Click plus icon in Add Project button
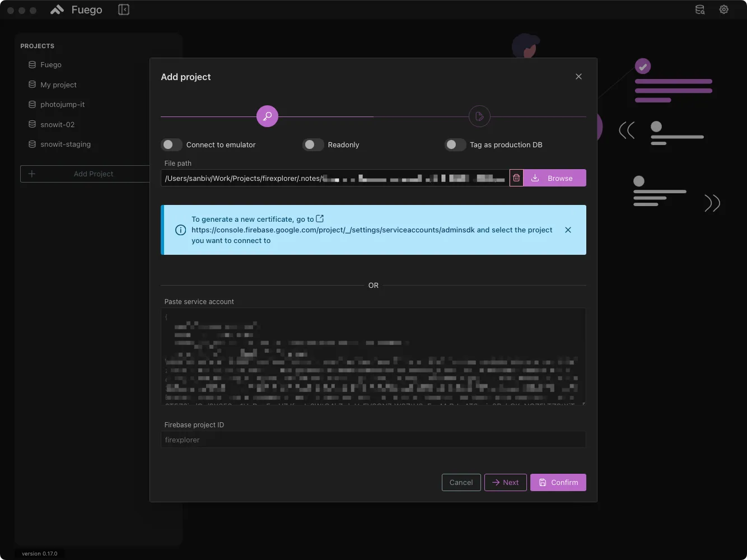The width and height of the screenshot is (747, 560). [x=32, y=174]
